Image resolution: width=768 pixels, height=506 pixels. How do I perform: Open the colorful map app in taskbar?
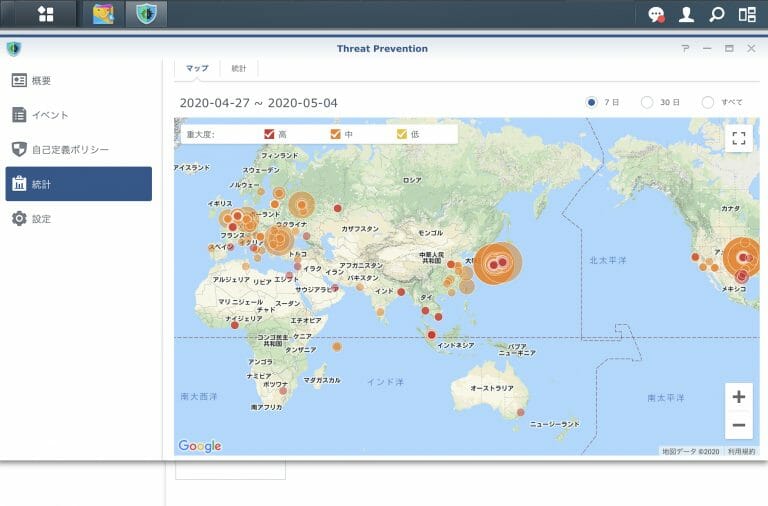pos(103,14)
